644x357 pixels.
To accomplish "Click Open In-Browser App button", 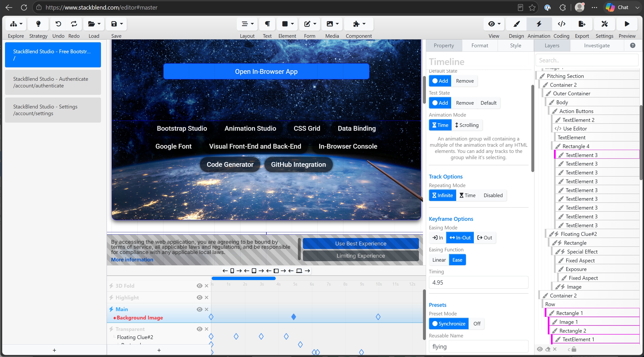I will 266,72.
